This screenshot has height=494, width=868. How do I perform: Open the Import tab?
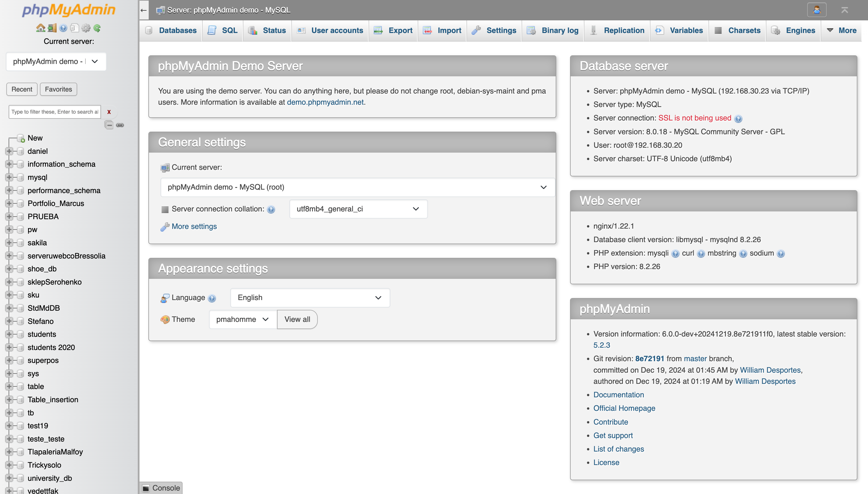[x=442, y=30]
